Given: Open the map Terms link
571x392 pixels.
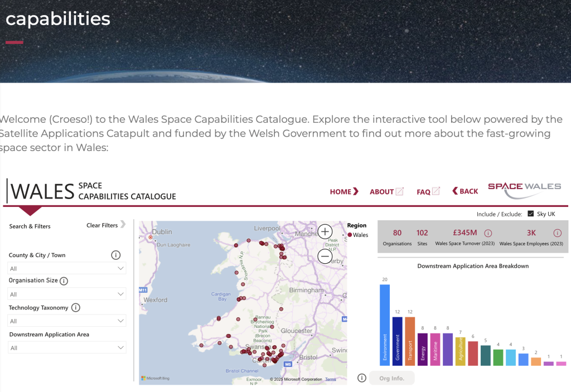Looking at the screenshot, I should click(x=331, y=379).
